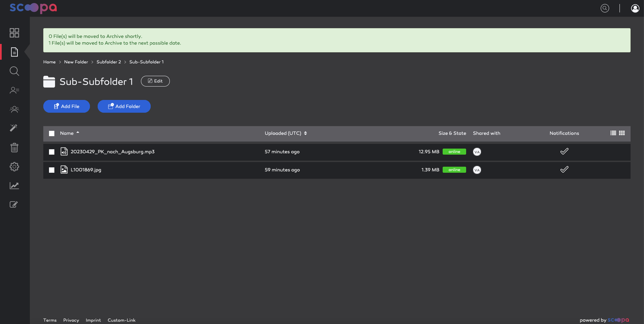Switch to list view layout
Screen dimensions: 644x324
(613, 133)
